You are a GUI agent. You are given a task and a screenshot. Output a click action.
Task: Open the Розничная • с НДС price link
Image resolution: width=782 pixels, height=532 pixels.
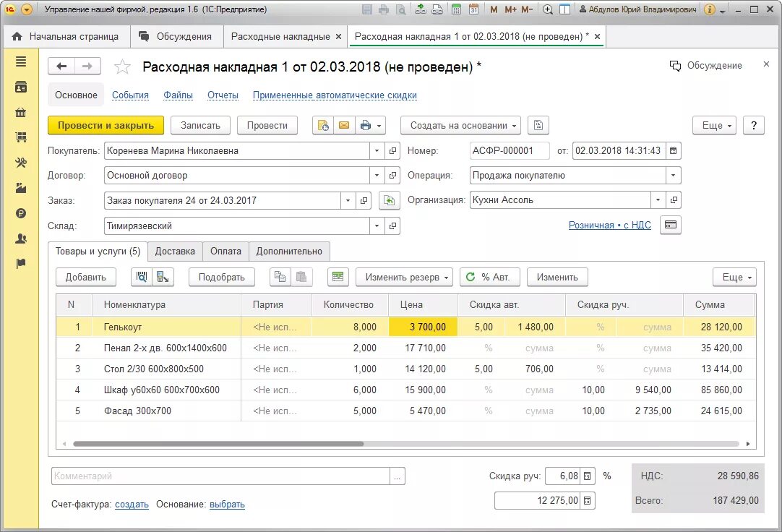[x=609, y=226]
